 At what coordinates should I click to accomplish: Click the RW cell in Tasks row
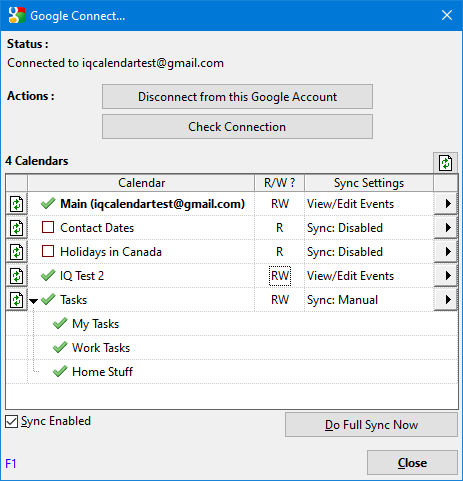pos(280,300)
